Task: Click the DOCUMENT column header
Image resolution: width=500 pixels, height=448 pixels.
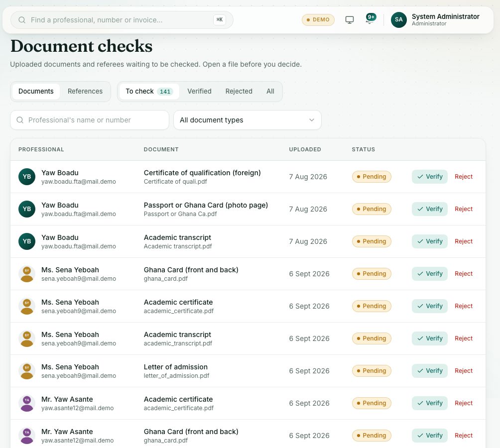Action: (161, 149)
